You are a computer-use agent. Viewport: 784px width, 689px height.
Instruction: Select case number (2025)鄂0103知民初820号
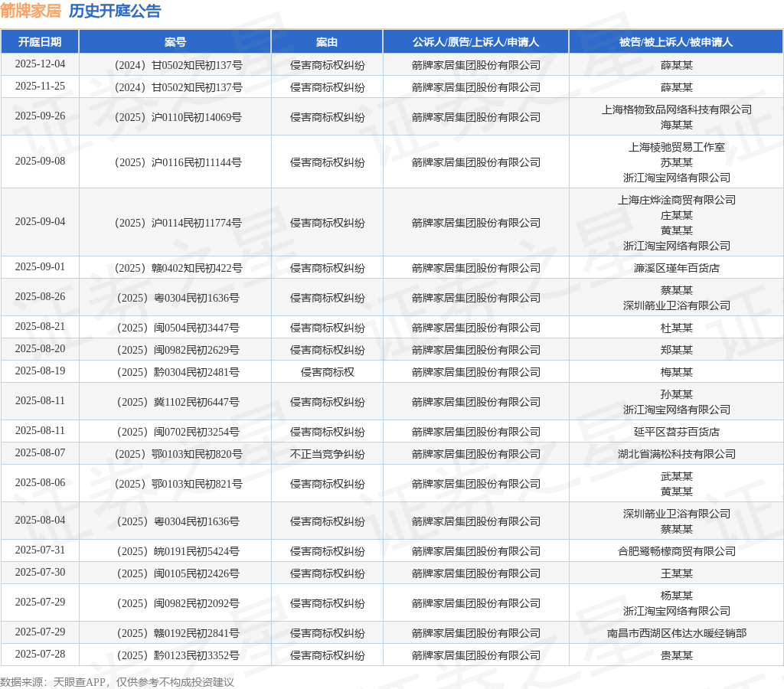[x=178, y=455]
